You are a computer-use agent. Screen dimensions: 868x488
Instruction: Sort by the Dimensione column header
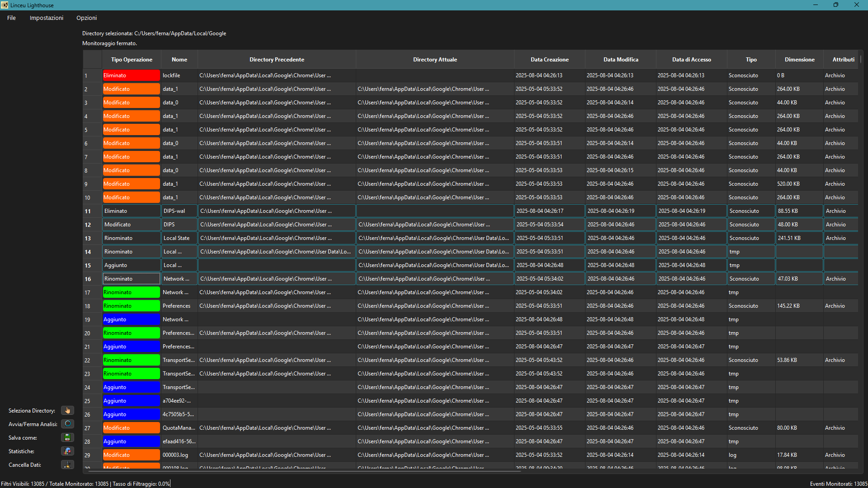pos(799,59)
